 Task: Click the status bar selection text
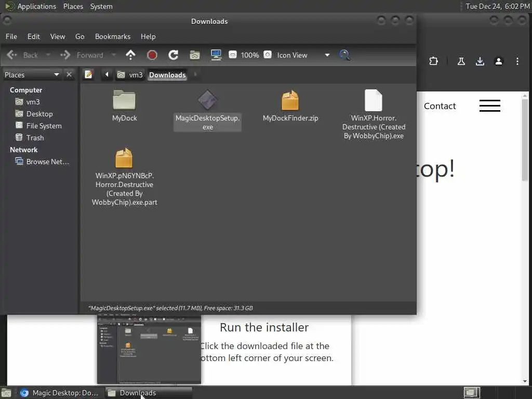coord(170,308)
